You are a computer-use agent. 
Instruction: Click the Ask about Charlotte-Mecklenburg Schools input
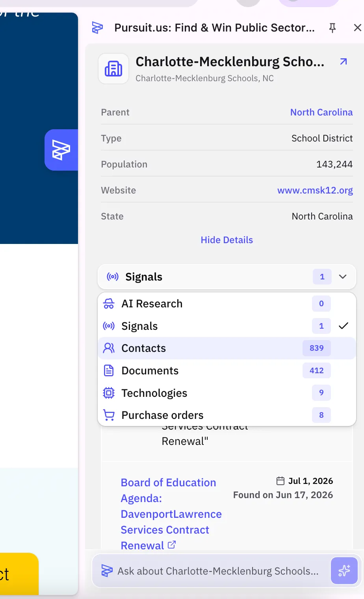click(x=218, y=571)
